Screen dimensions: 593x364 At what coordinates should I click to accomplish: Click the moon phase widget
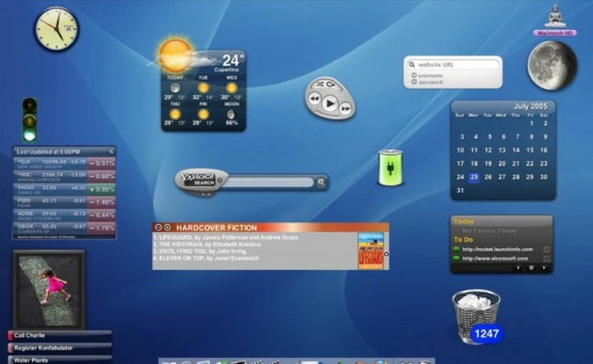(x=552, y=66)
